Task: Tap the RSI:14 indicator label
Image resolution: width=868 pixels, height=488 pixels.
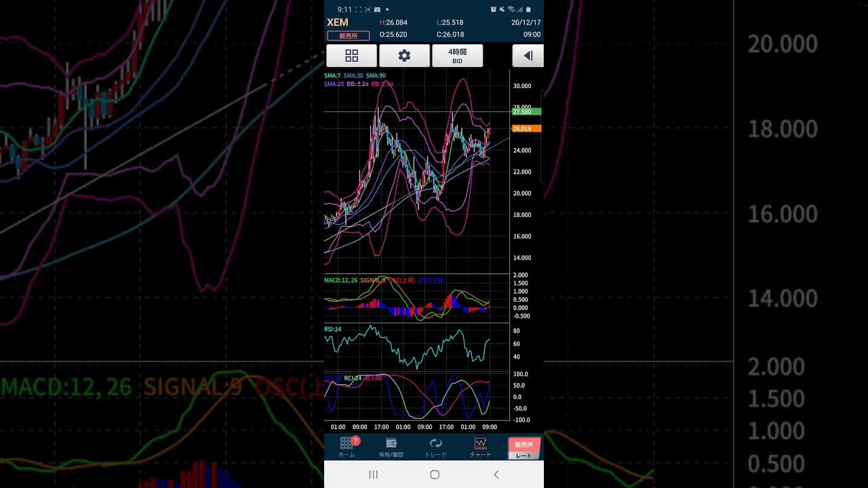Action: tap(333, 329)
